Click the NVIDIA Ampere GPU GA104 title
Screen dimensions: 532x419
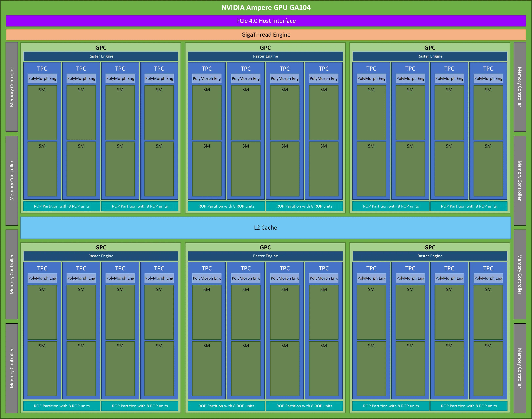[x=266, y=8]
